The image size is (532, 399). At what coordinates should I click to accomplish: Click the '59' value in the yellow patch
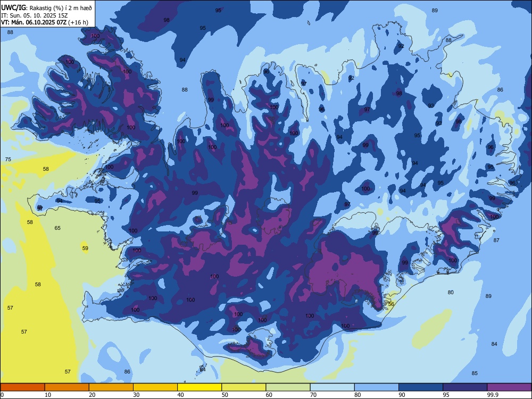[85, 248]
